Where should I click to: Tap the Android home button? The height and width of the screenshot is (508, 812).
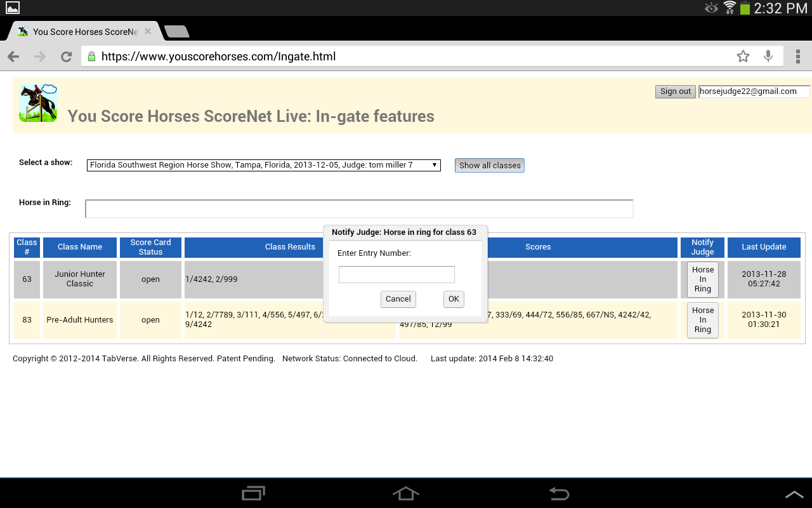click(406, 493)
